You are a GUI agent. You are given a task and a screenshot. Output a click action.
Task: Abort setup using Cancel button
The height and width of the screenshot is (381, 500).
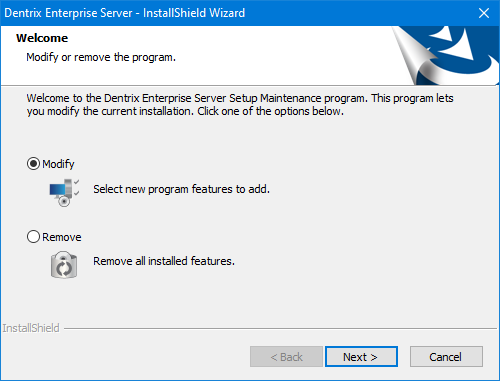click(x=446, y=357)
